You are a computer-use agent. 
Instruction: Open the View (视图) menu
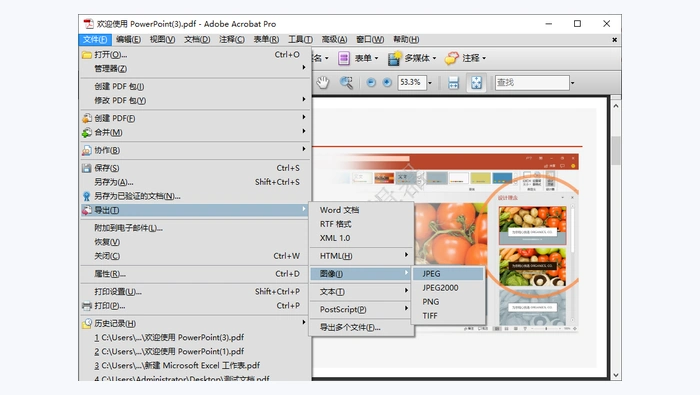pos(162,40)
